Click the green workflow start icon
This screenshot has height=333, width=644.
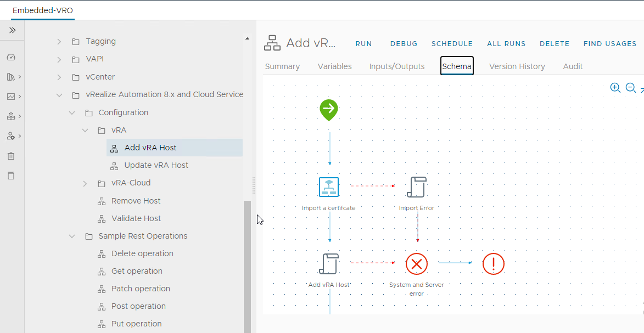[329, 110]
